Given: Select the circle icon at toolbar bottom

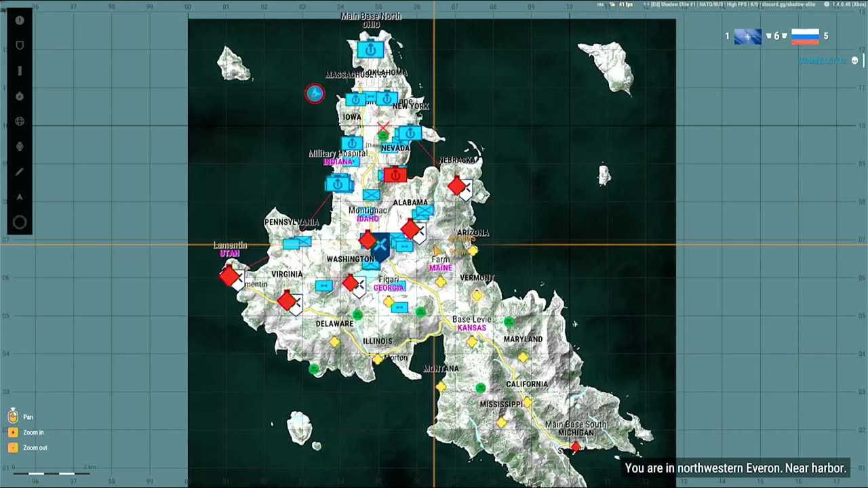Looking at the screenshot, I should tap(20, 222).
